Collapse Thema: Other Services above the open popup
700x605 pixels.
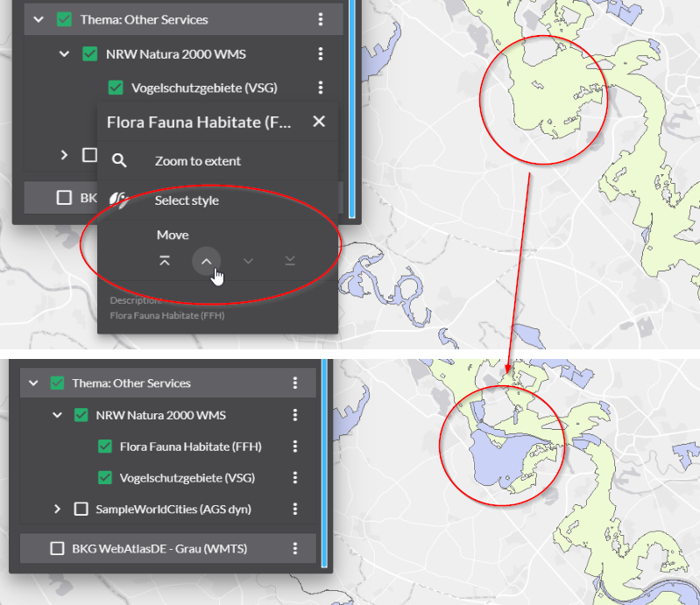tap(39, 19)
